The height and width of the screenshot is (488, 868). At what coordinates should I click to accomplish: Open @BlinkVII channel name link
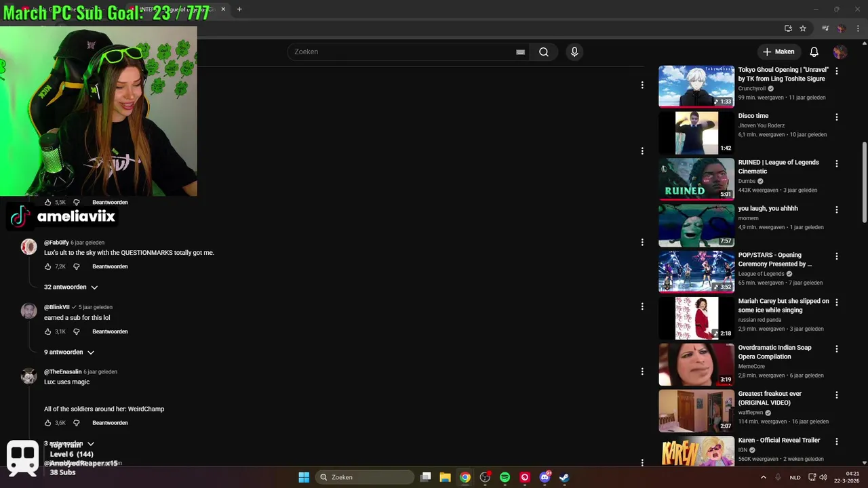[57, 307]
